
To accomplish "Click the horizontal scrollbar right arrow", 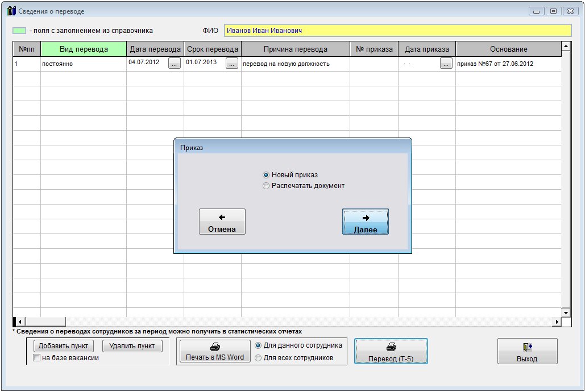I will 557,322.
